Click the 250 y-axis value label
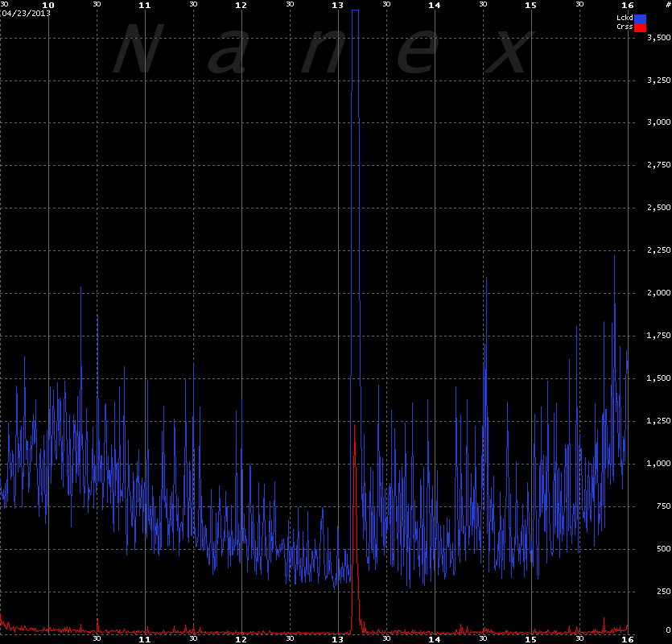This screenshot has width=672, height=644. [x=662, y=592]
